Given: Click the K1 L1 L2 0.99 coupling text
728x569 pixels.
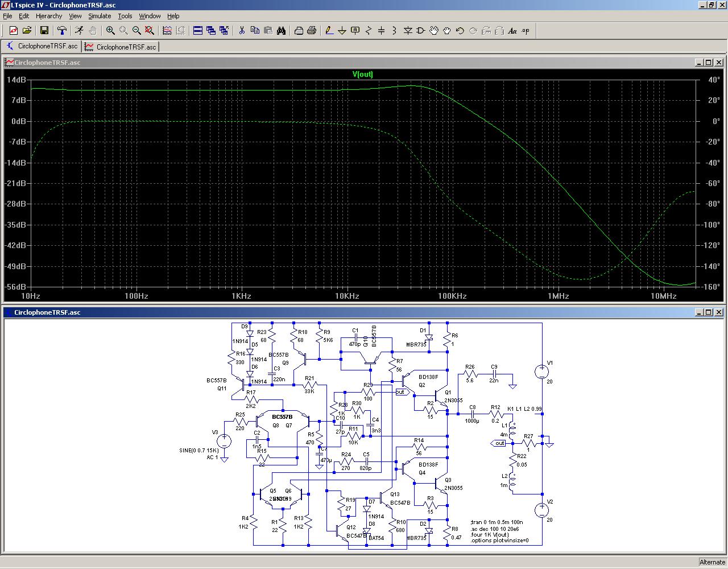Looking at the screenshot, I should click(x=524, y=409).
